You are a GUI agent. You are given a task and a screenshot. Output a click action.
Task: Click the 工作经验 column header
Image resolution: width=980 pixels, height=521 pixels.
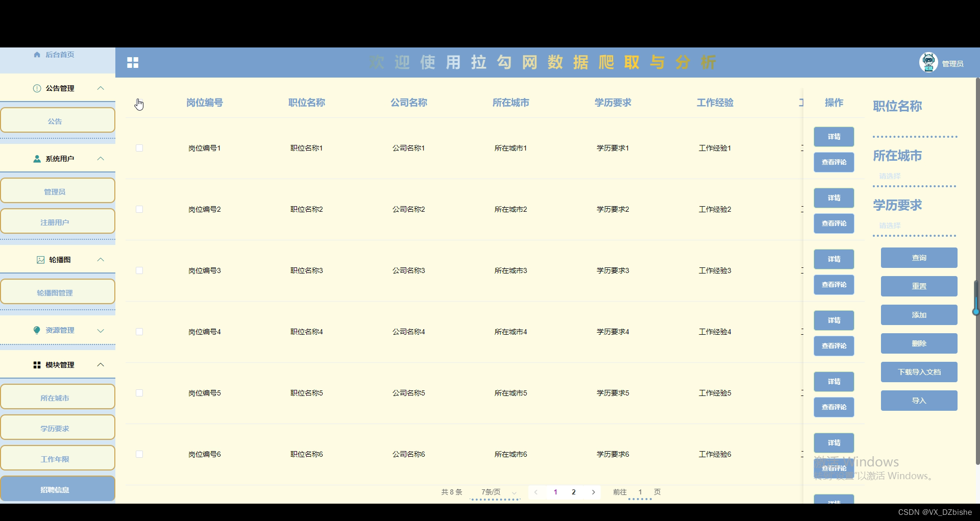click(x=715, y=103)
